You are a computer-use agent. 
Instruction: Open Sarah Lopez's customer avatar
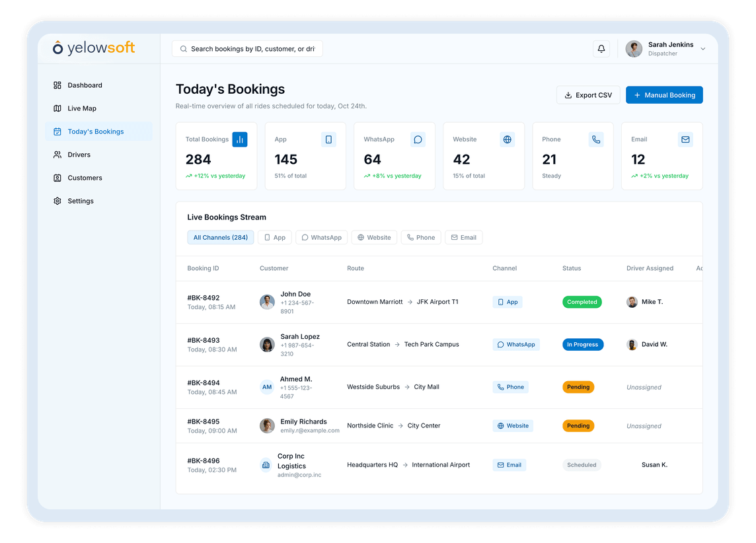point(267,345)
